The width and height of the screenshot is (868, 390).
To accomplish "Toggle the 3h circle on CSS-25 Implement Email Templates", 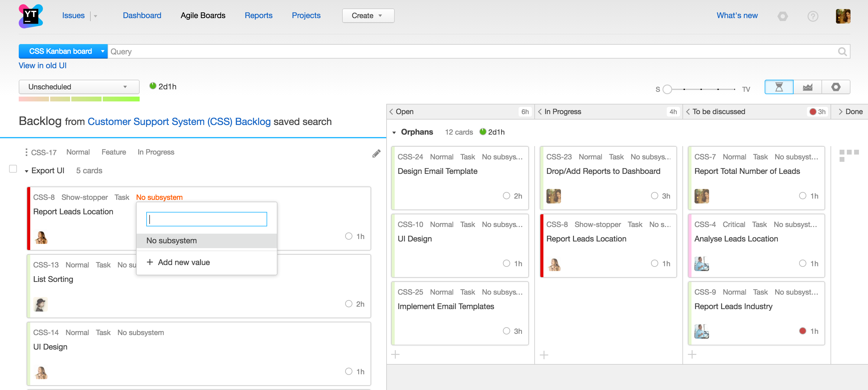I will click(x=507, y=331).
